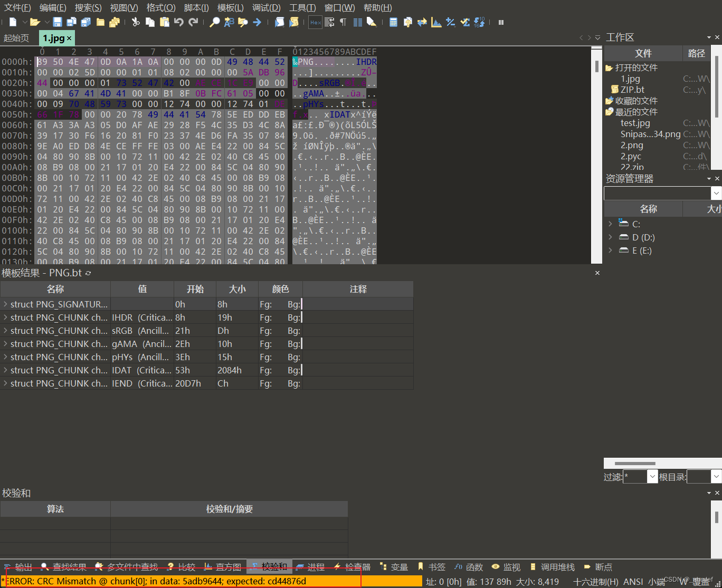Click the Save All icon
Viewport: 722px width, 588px height.
point(85,22)
